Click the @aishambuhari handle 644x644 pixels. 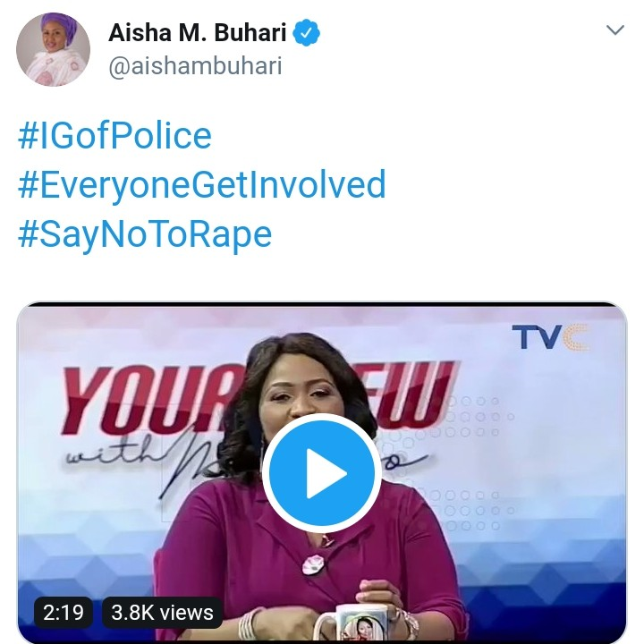(x=195, y=67)
